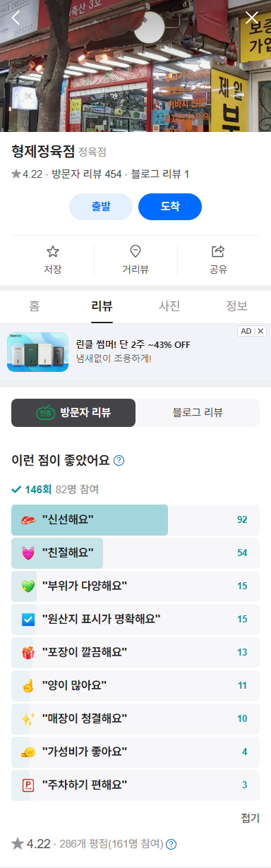Select the "신선해요" keyword bar
Screen dimensions: 271x868
point(135,520)
